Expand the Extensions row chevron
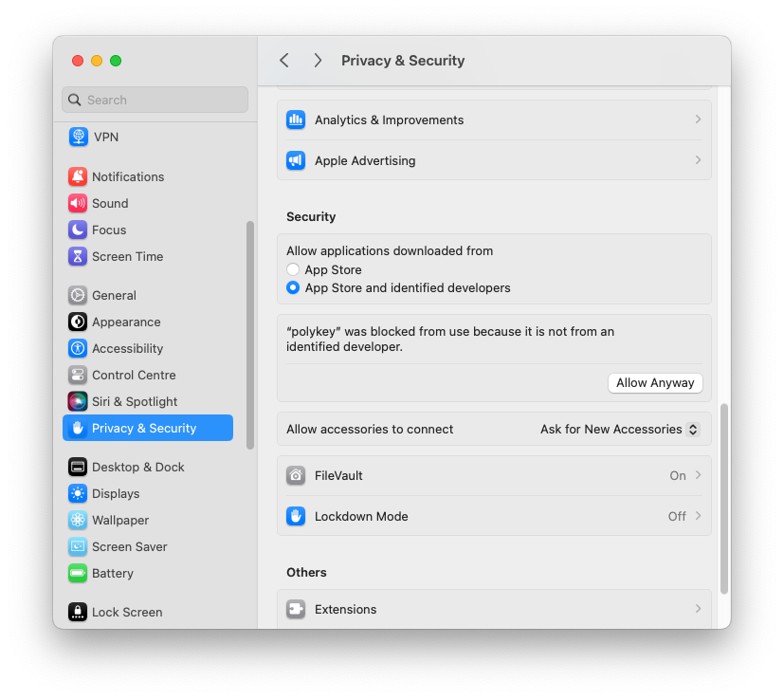Image resolution: width=784 pixels, height=699 pixels. tap(698, 609)
